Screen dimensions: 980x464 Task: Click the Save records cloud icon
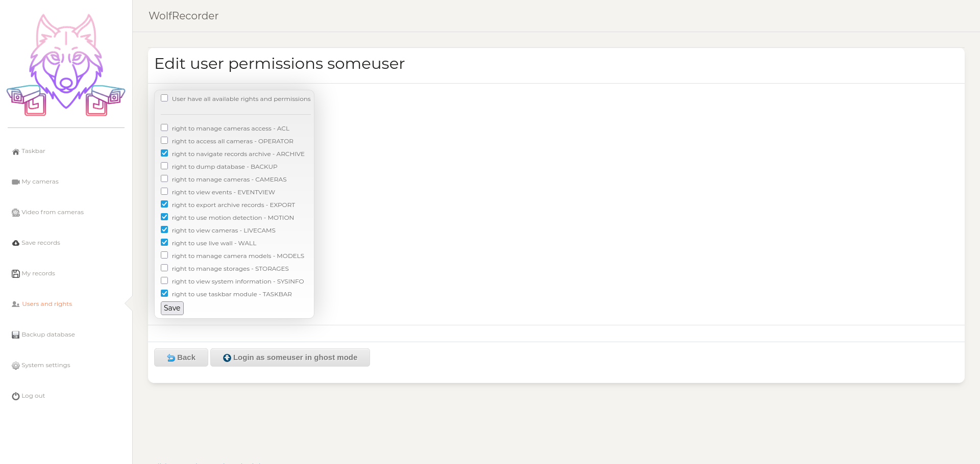pos(16,243)
